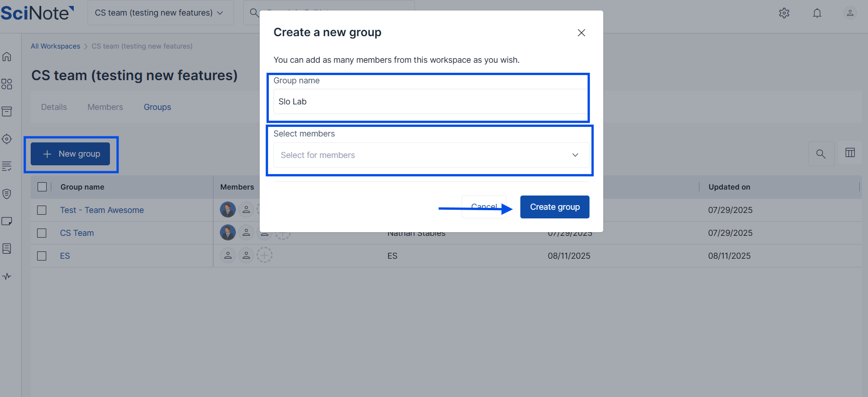Close the Create a new group dialog

(581, 33)
